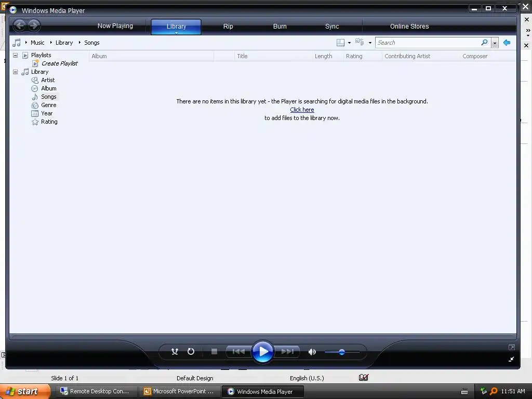Screen dimensions: 532x399
Task: Click Music in the breadcrumb
Action: tap(37, 43)
